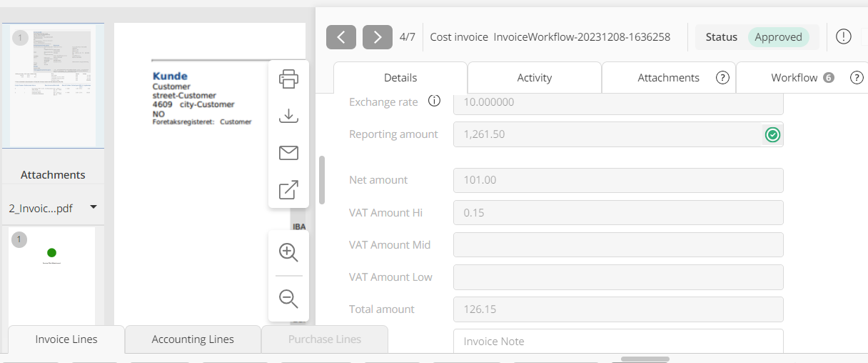Expand the 2_Invoic...pdf attachment dropdown
868x363 pixels.
[93, 208]
